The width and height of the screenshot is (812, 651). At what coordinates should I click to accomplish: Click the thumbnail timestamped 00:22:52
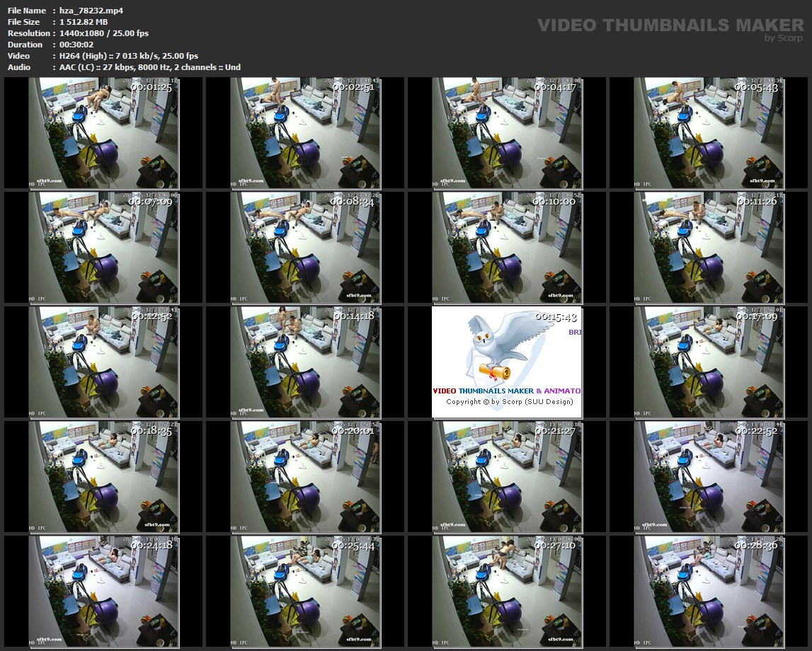pyautogui.click(x=709, y=476)
